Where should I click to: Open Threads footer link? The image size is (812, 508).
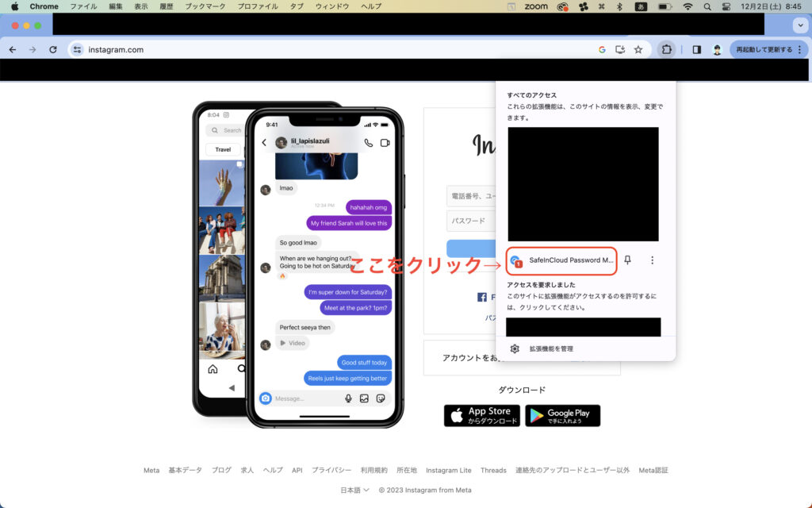[493, 470]
